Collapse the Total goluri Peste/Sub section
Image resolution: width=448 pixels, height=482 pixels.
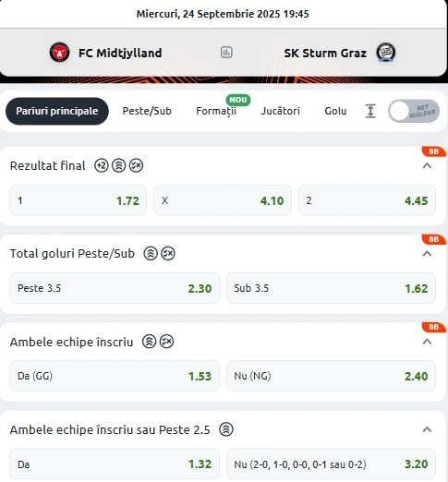427,254
